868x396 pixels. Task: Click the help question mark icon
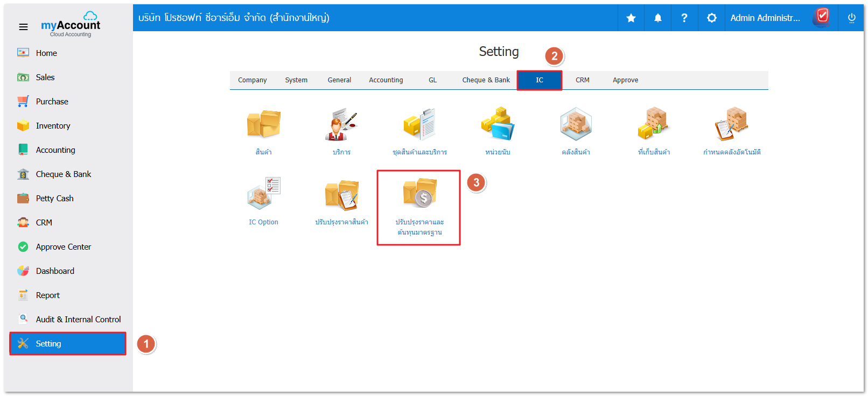(x=684, y=18)
